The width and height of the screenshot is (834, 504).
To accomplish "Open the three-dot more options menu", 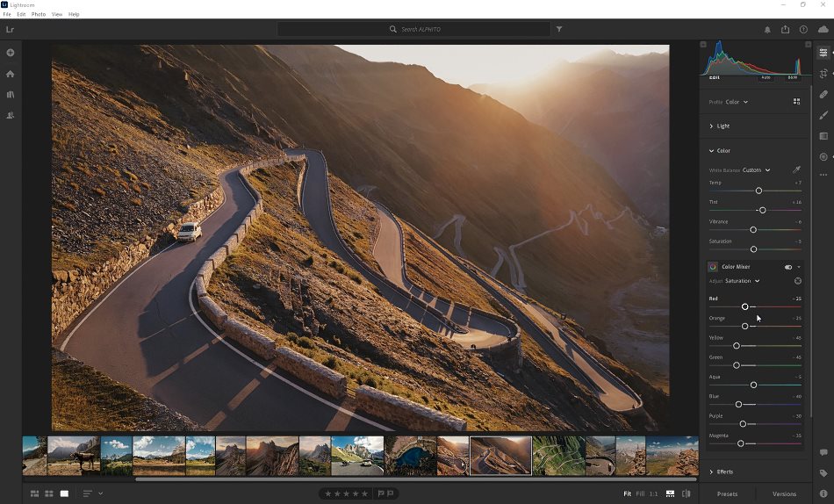I will point(823,175).
